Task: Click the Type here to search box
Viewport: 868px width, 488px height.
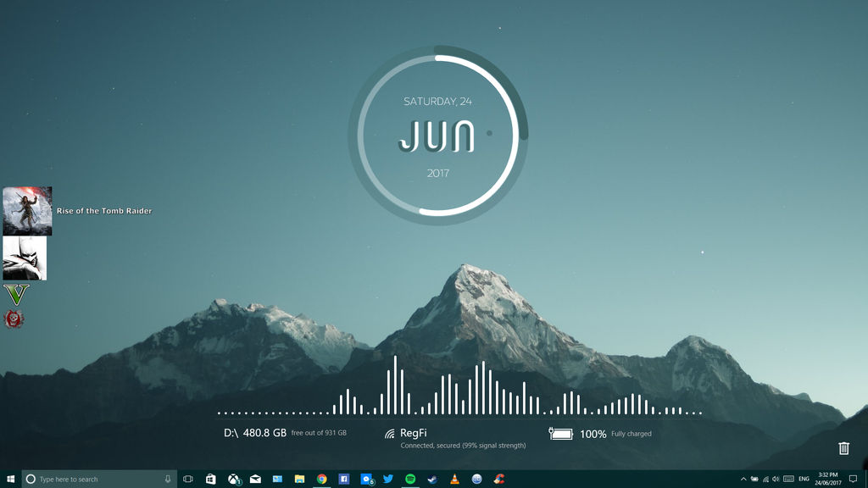Action: pos(100,479)
